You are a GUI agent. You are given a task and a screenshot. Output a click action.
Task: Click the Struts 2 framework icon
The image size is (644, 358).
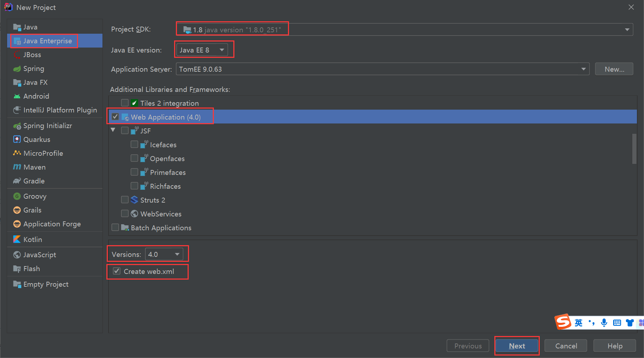point(134,200)
